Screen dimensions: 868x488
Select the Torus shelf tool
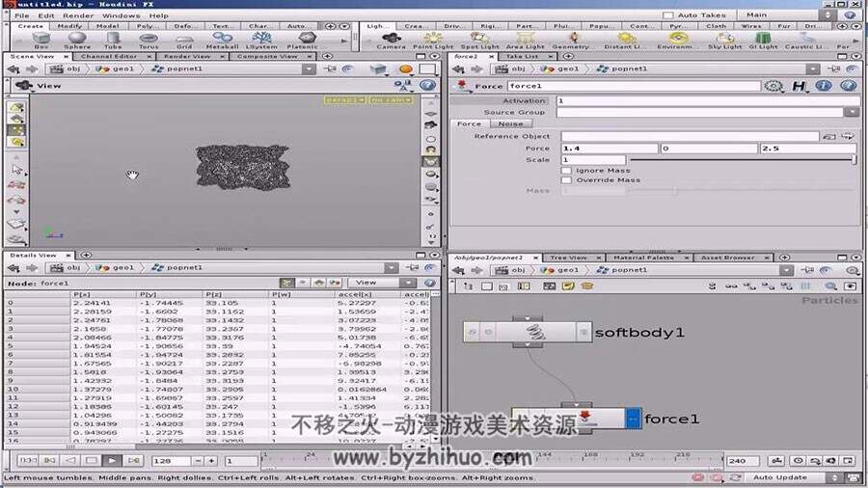pyautogui.click(x=149, y=40)
